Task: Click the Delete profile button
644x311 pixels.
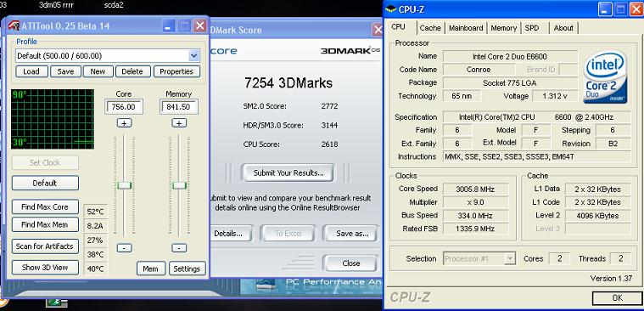Action: click(132, 71)
